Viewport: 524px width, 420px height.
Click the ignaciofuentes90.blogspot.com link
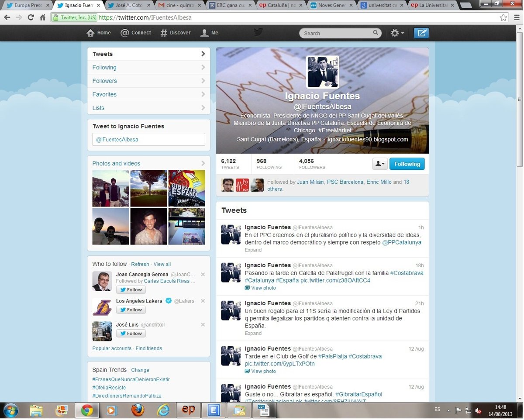(x=368, y=140)
